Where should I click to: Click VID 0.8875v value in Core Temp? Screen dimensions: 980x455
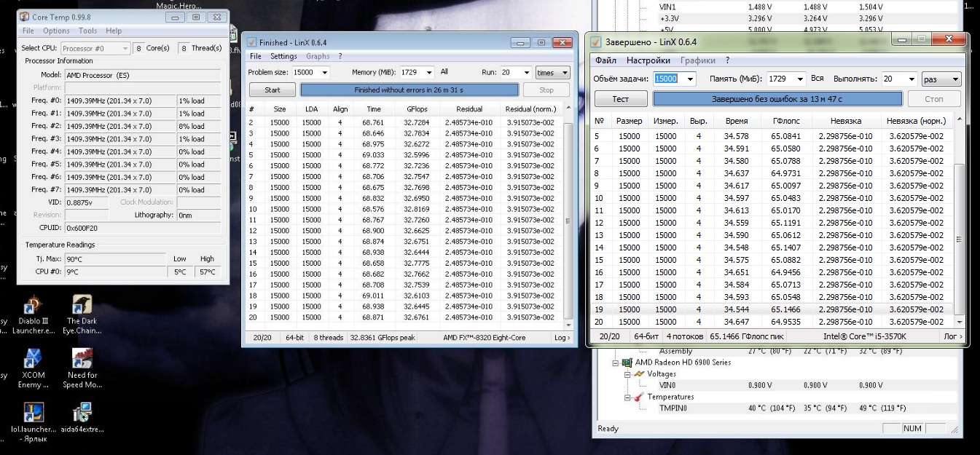coord(87,202)
